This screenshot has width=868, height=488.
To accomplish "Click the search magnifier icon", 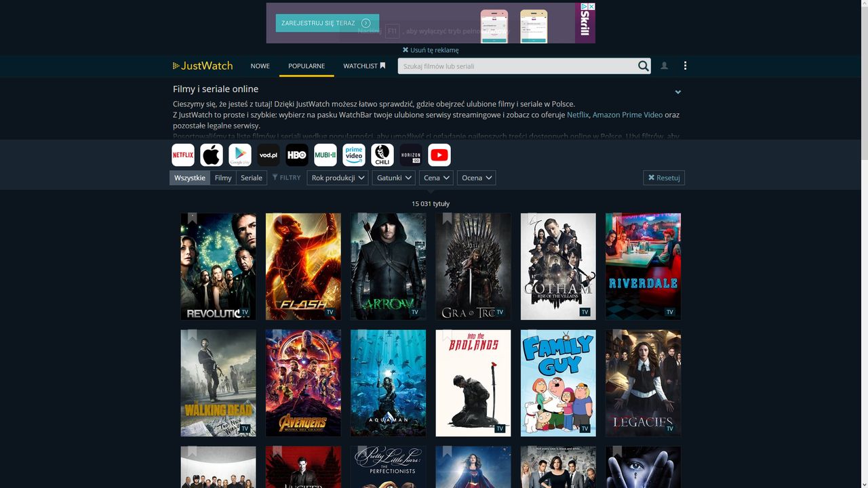I will (643, 66).
